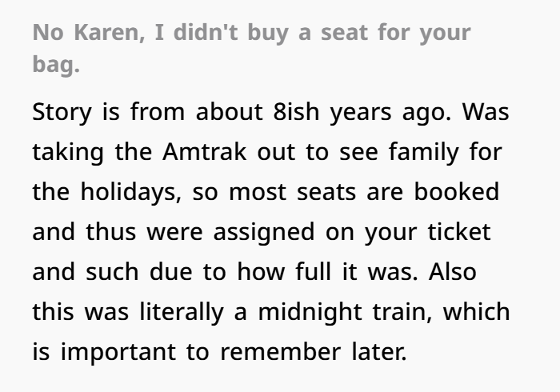The width and height of the screenshot is (560, 392).
Task: Click the word "remember" in the last line
Action: [280, 352]
